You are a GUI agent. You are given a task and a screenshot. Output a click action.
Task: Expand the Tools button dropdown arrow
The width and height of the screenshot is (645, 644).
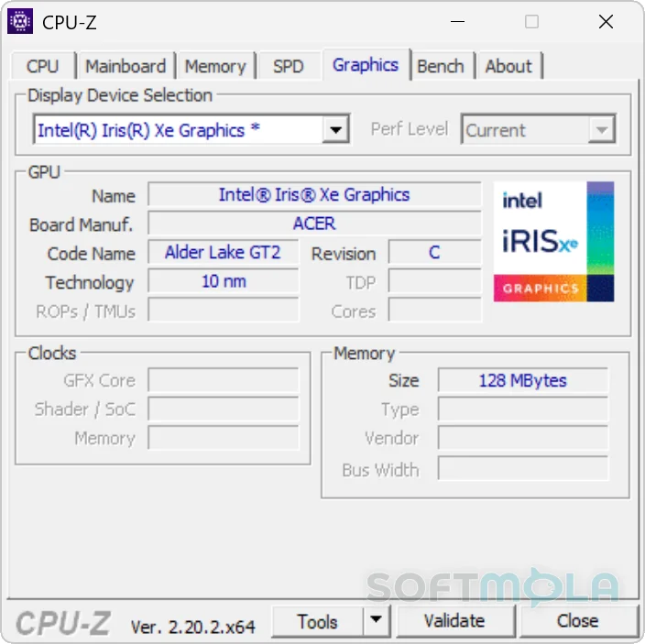(376, 620)
